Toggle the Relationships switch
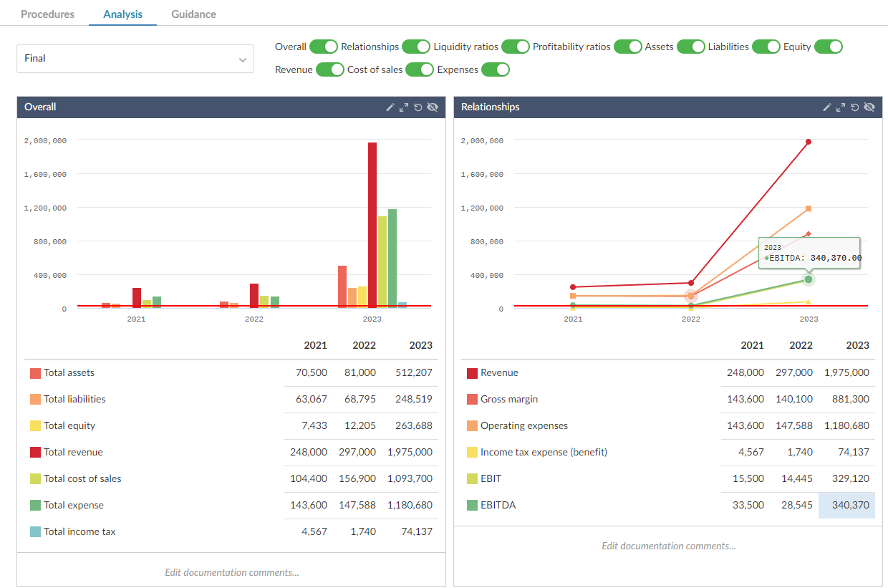Screen dimensions: 888x588 [416, 47]
